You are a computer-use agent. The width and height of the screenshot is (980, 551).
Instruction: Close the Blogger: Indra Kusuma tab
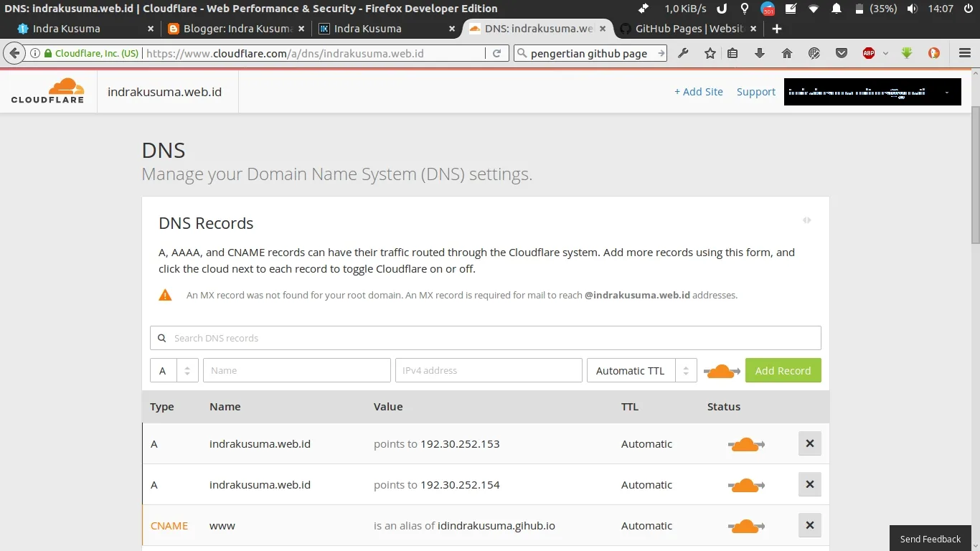301,29
